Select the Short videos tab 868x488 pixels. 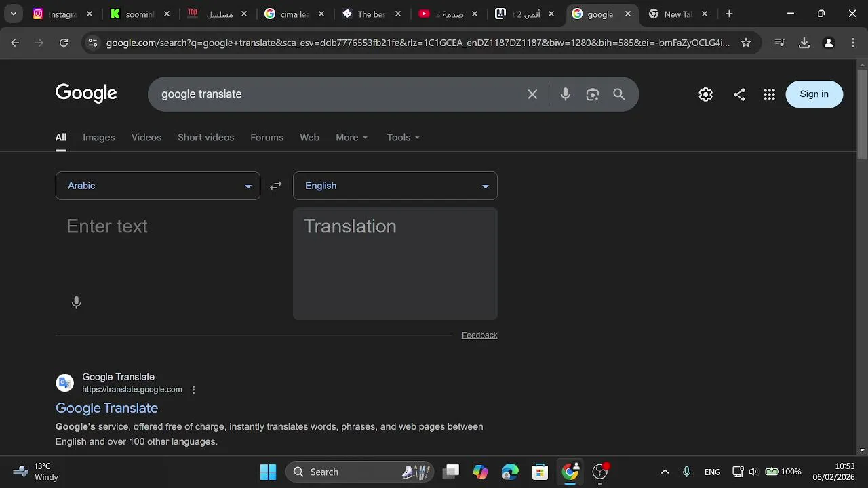point(206,137)
